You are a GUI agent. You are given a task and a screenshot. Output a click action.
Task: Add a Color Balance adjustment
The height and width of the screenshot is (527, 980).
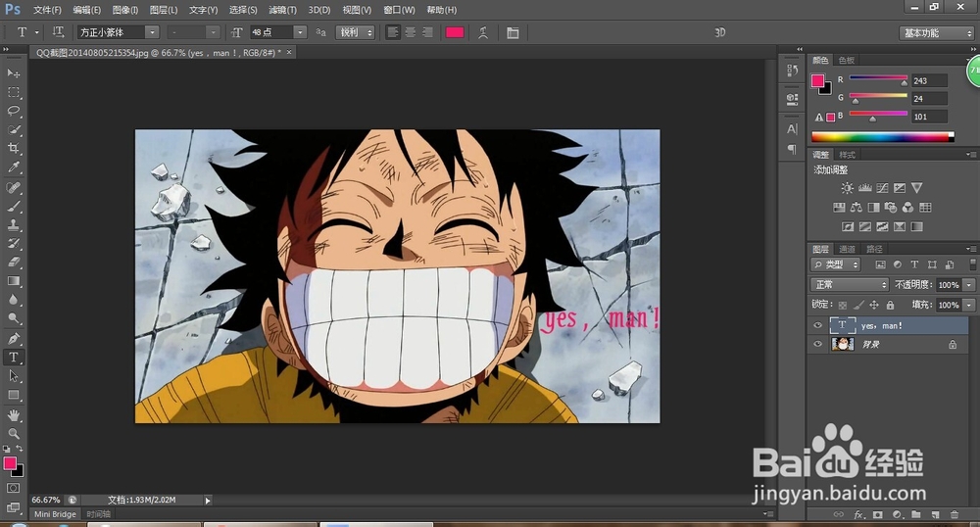pyautogui.click(x=857, y=208)
